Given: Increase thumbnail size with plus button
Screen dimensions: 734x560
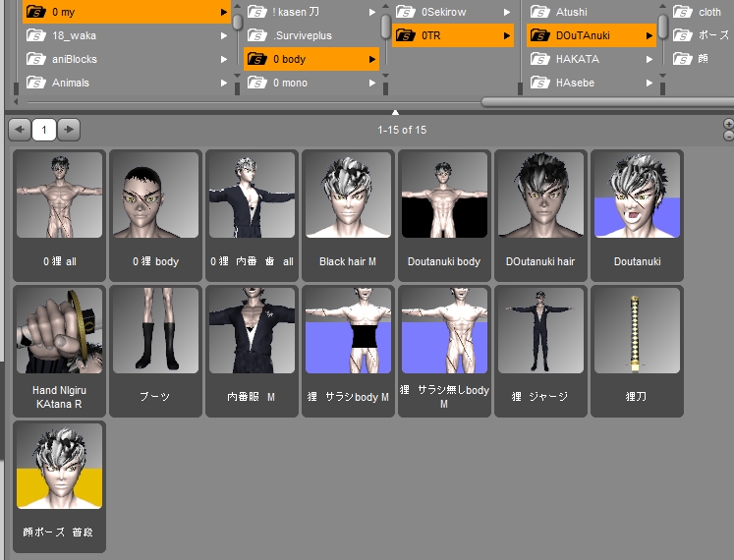Looking at the screenshot, I should tap(728, 124).
